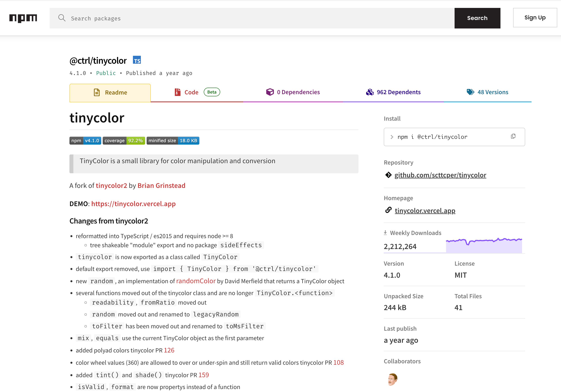
Task: Click the Total Files value 41
Action: (458, 308)
